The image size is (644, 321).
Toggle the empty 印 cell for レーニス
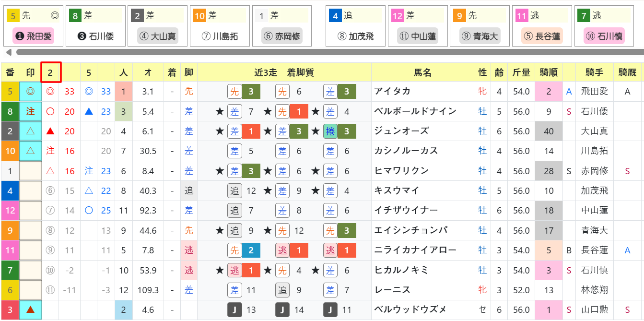pos(30,290)
